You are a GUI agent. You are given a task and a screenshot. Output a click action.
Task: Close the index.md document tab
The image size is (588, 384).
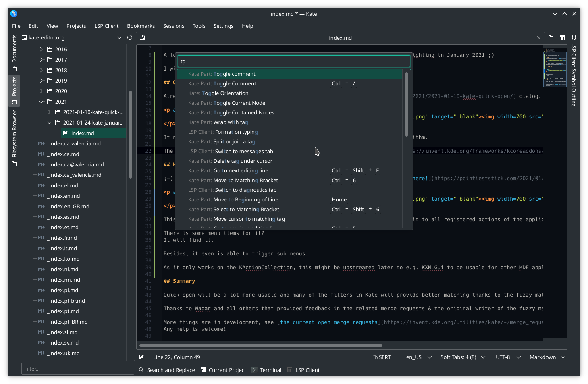[539, 38]
